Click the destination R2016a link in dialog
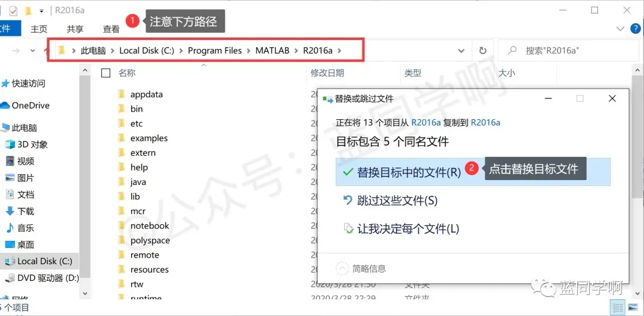Screen dimensions: 644x316 [485, 122]
